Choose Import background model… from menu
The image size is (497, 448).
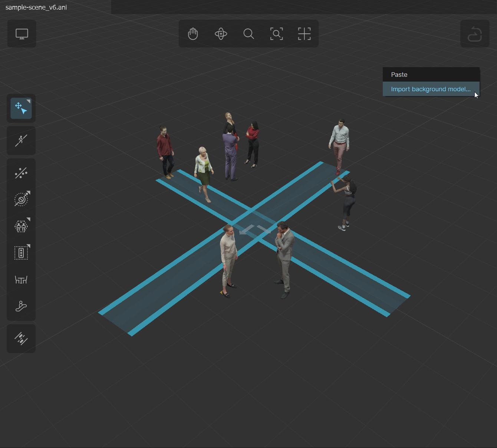(431, 89)
